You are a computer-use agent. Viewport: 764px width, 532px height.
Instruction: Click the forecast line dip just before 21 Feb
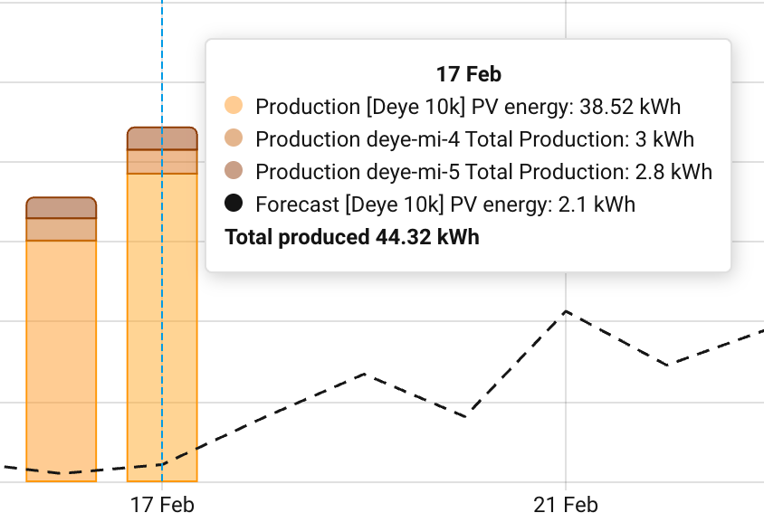pyautogui.click(x=465, y=416)
